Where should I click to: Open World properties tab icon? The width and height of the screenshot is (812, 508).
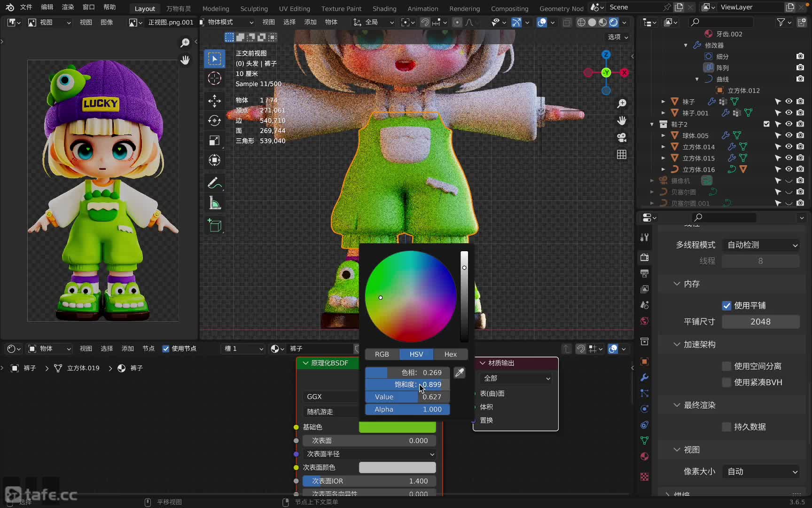click(x=645, y=321)
